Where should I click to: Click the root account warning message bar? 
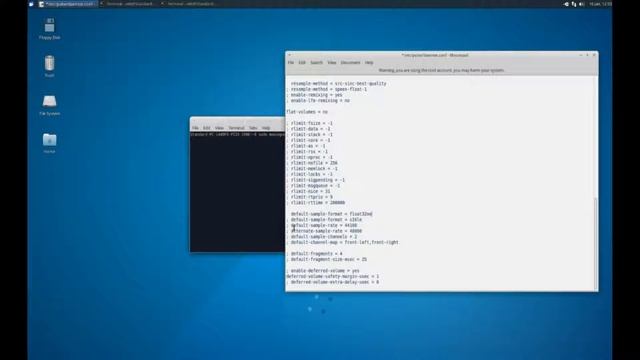pyautogui.click(x=442, y=70)
